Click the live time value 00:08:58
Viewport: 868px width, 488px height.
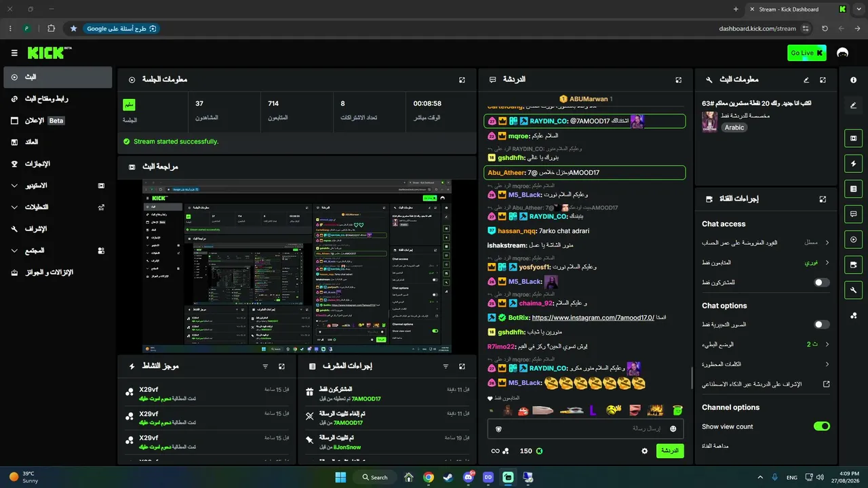click(427, 104)
